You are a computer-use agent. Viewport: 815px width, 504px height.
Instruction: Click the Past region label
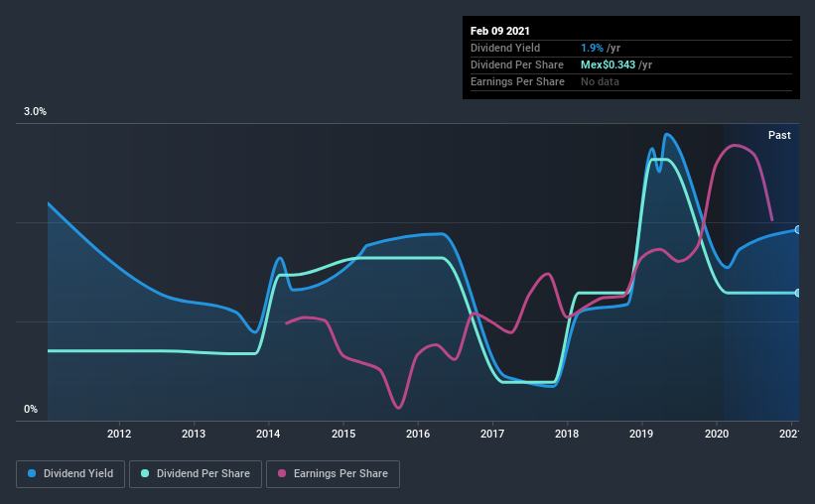click(x=779, y=135)
